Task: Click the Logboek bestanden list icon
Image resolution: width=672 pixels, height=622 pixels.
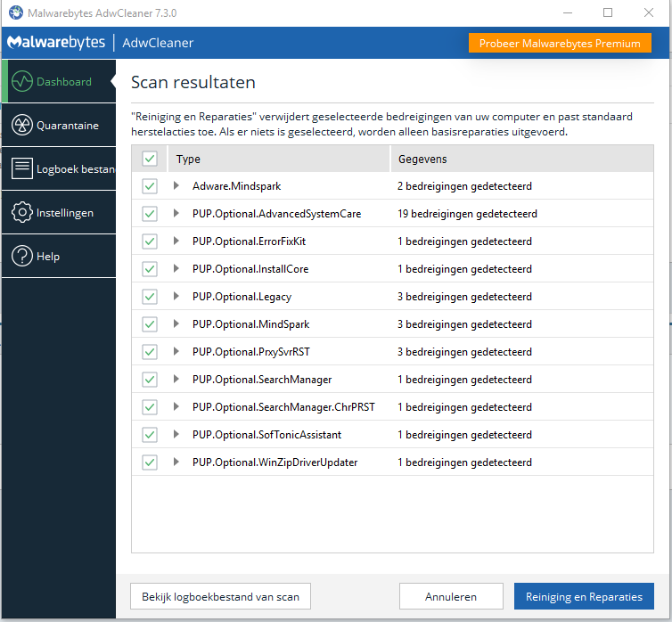Action: click(22, 169)
